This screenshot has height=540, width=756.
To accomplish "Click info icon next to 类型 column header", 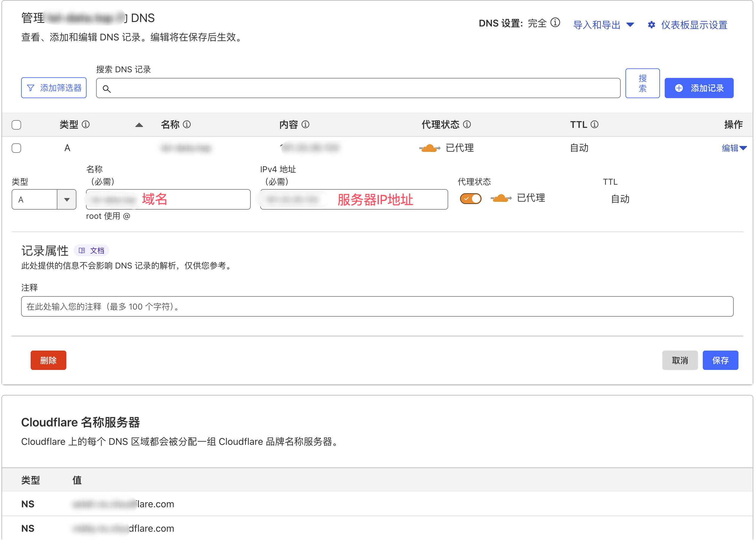I will tap(86, 124).
